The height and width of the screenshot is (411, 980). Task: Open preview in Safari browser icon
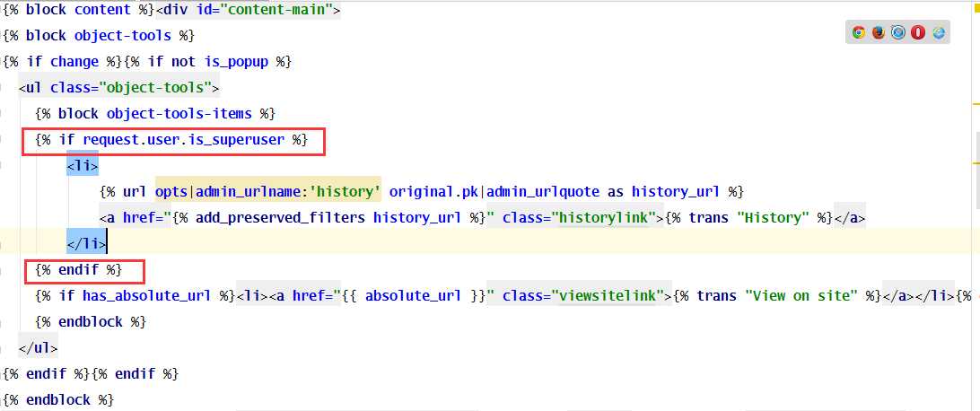point(898,32)
